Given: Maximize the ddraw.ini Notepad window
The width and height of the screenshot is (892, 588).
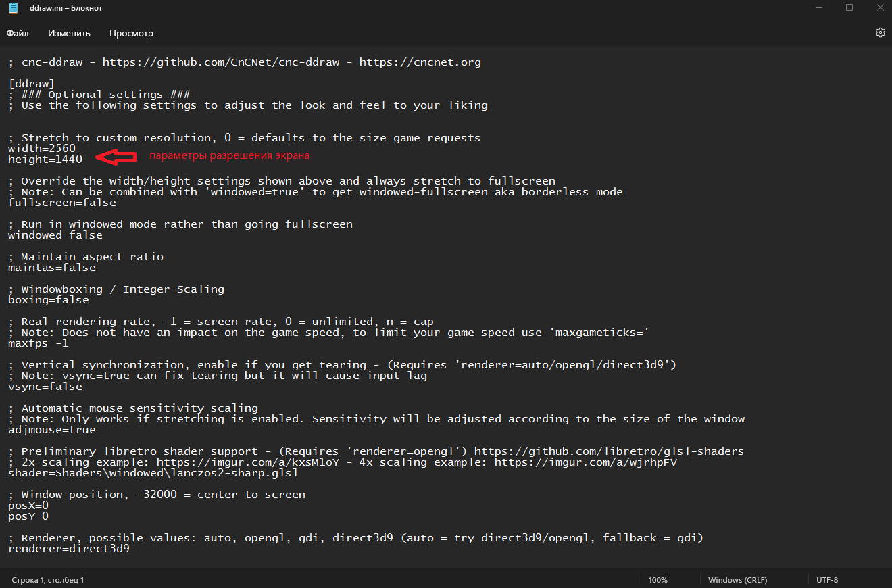Looking at the screenshot, I should pos(849,8).
